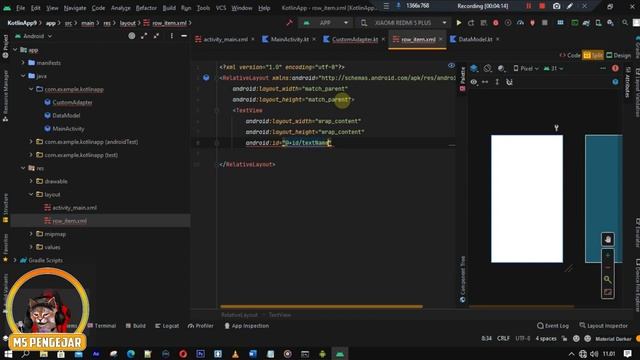Stop the screen recording red square

(542, 6)
